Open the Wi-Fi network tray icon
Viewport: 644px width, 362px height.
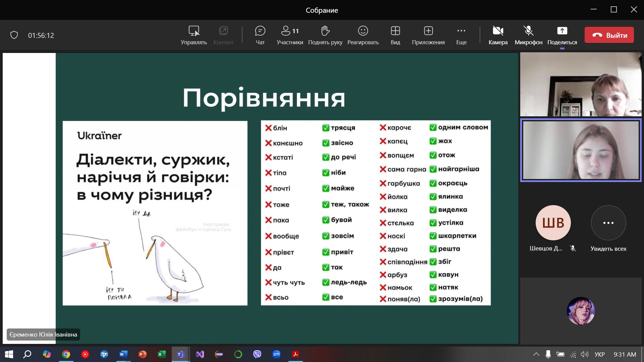click(573, 354)
